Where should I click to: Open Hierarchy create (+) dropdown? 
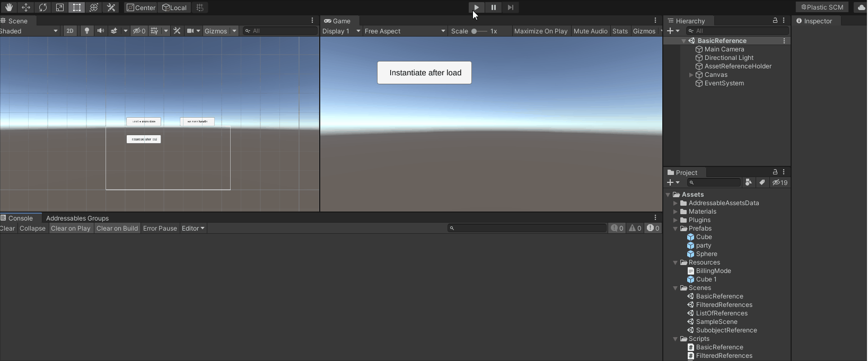[673, 31]
